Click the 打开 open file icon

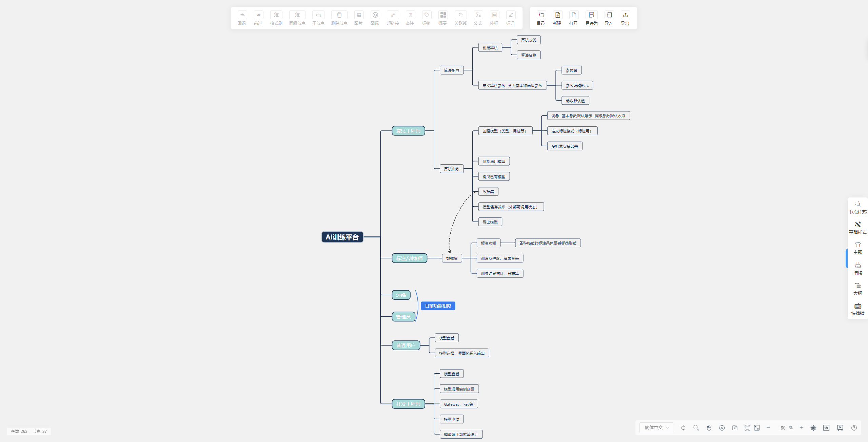point(574,15)
